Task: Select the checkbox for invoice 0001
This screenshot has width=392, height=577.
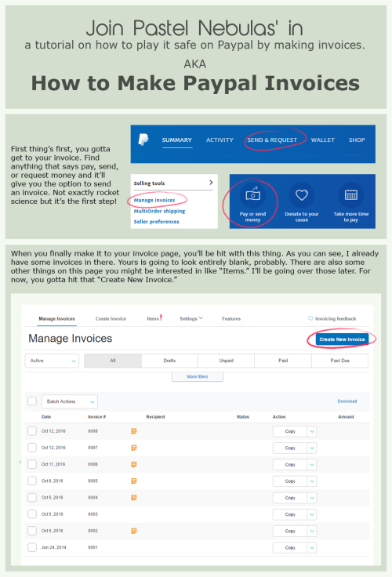Action: click(32, 547)
